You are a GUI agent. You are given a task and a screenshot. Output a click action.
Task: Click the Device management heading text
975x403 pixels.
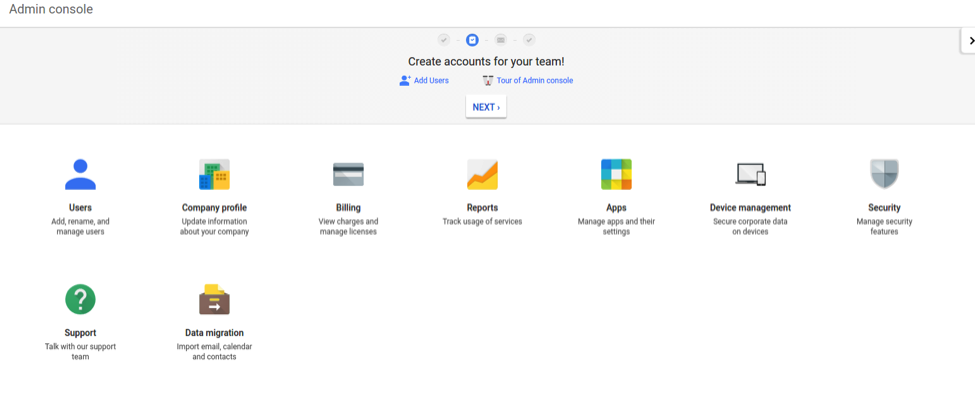click(751, 208)
